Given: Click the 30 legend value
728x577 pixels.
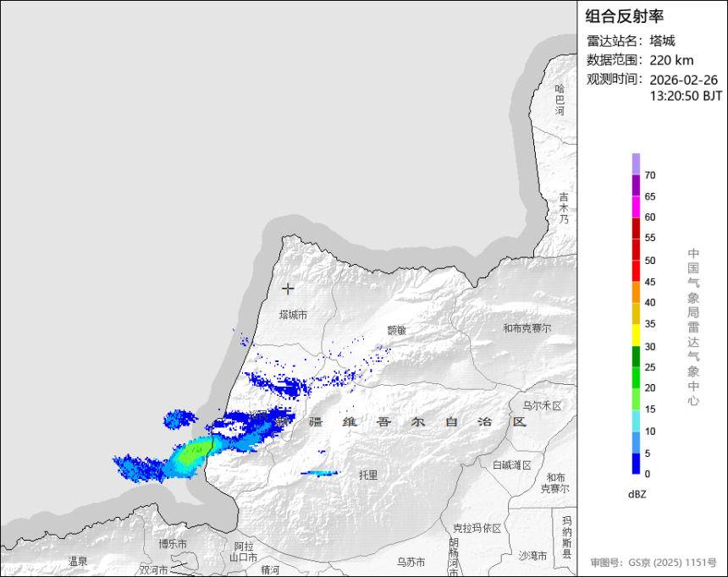Looking at the screenshot, I should pos(650,346).
